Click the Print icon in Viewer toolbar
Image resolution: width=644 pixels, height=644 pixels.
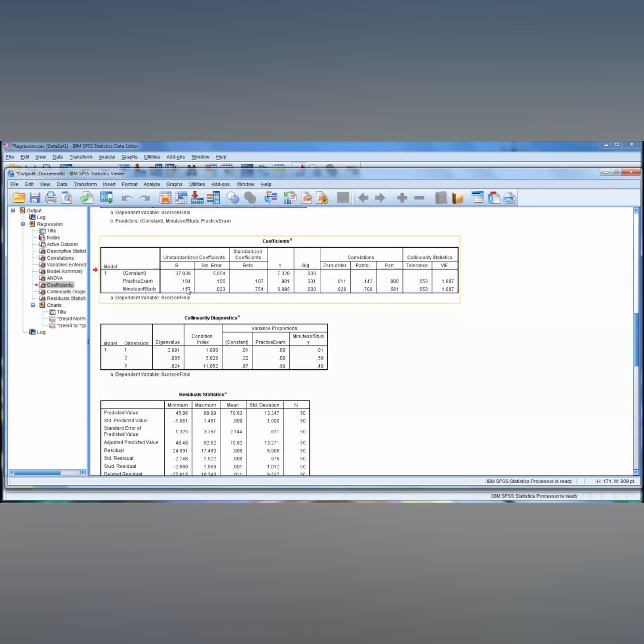point(51,198)
